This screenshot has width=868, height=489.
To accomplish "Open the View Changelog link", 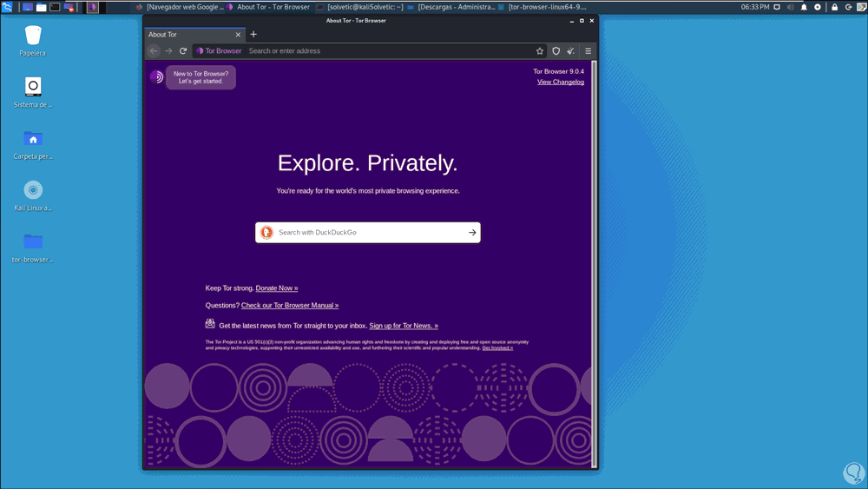I will click(x=560, y=82).
